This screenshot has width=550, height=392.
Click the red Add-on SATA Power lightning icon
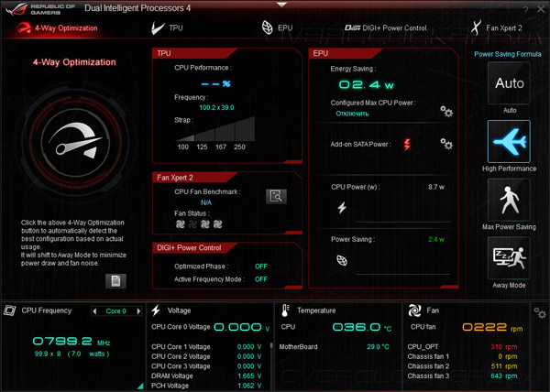point(407,144)
